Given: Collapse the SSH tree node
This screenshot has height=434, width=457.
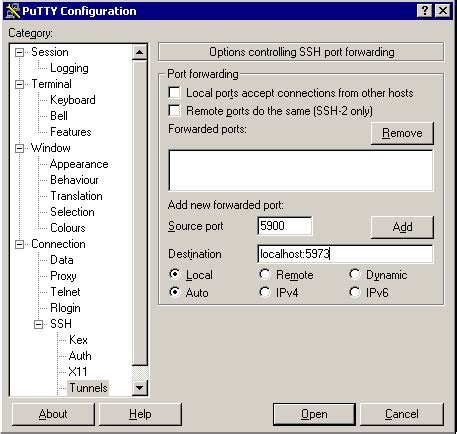Looking at the screenshot, I should [39, 324].
